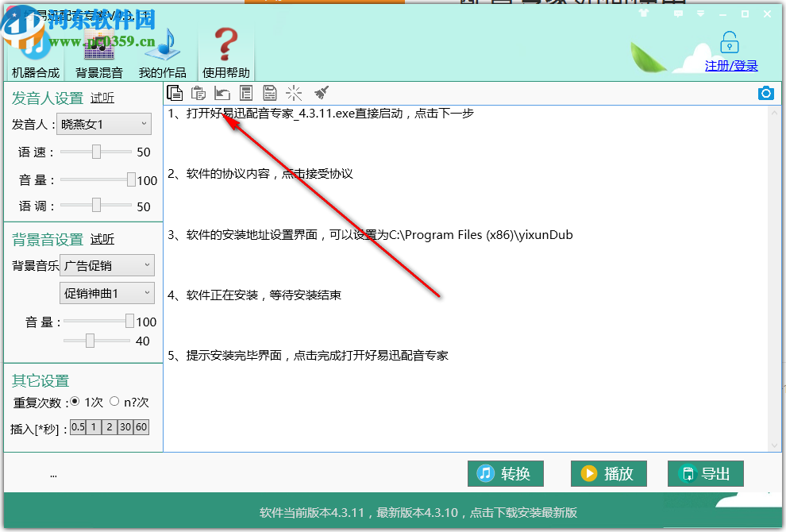The width and height of the screenshot is (786, 532).
Task: Insert a 60 second pause
Action: click(141, 427)
